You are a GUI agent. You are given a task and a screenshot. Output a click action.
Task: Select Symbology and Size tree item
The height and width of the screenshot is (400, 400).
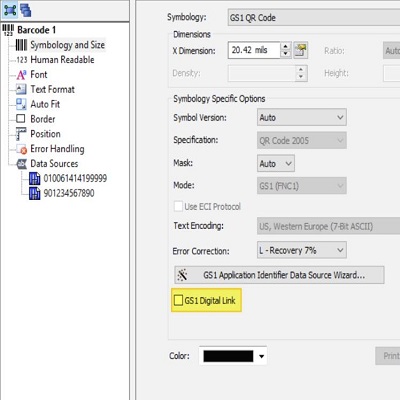67,45
